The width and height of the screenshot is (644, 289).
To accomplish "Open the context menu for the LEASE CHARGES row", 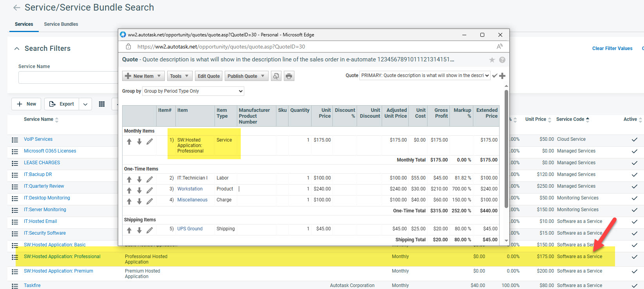I will 15,163.
